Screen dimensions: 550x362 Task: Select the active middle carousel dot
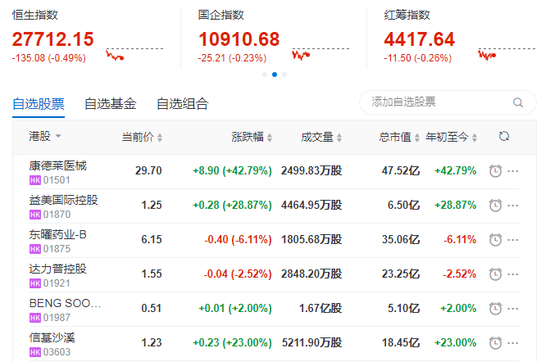pyautogui.click(x=275, y=74)
